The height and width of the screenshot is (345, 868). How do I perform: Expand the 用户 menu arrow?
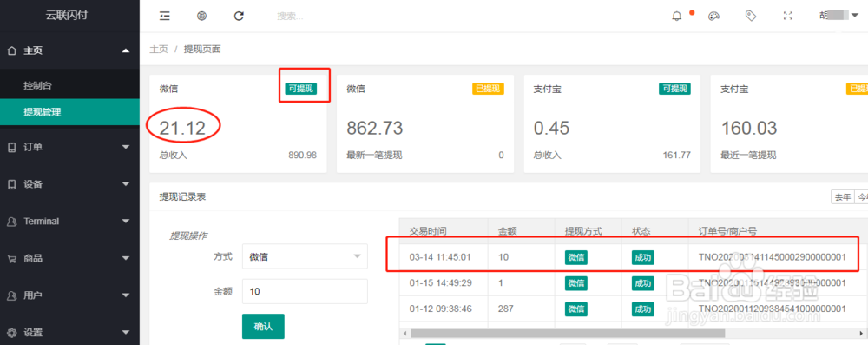coord(126,295)
